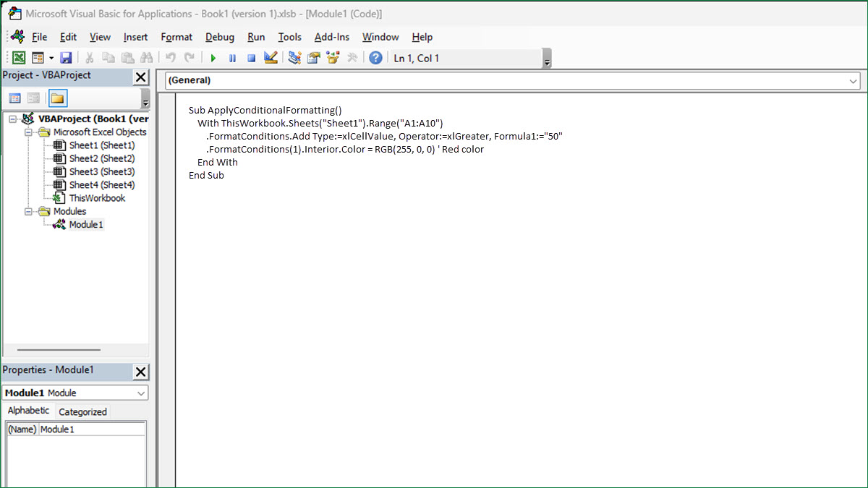868x488 pixels.
Task: Toggle Design Mode icon in toolbar
Action: tap(271, 58)
